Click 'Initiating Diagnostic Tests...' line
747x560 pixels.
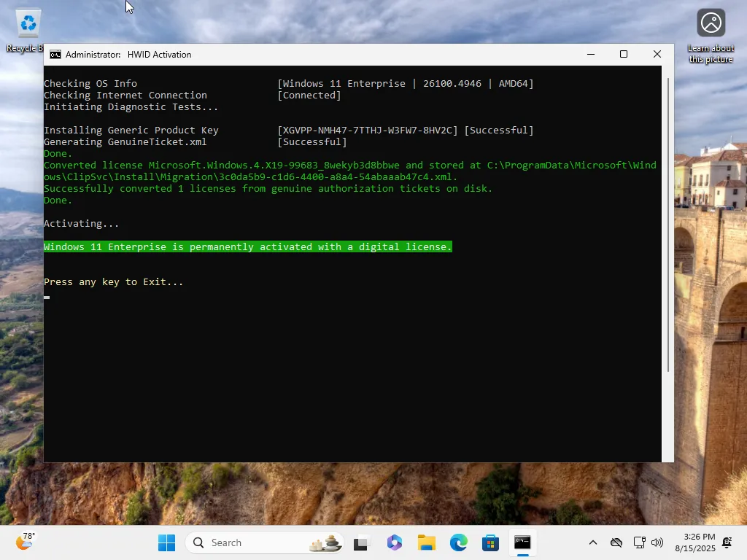pos(131,106)
